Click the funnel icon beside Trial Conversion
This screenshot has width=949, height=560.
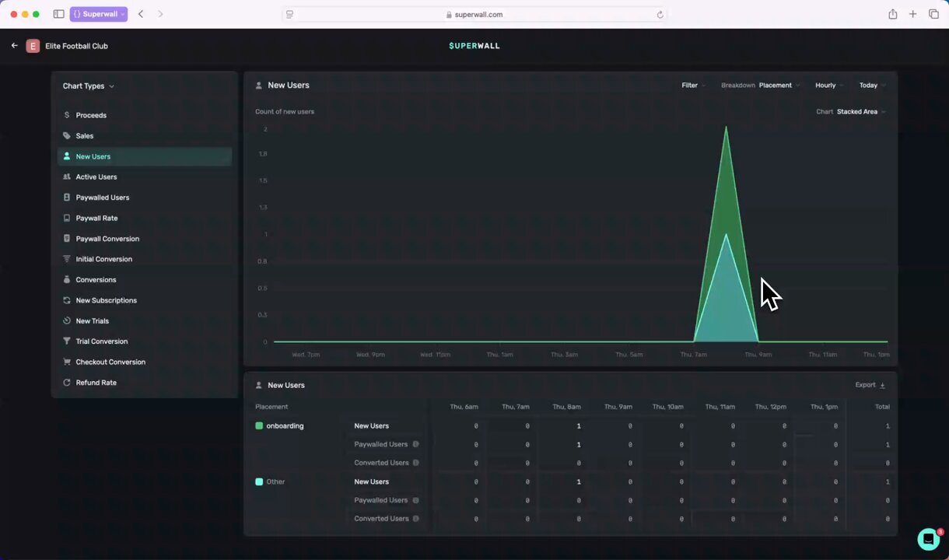click(x=67, y=341)
